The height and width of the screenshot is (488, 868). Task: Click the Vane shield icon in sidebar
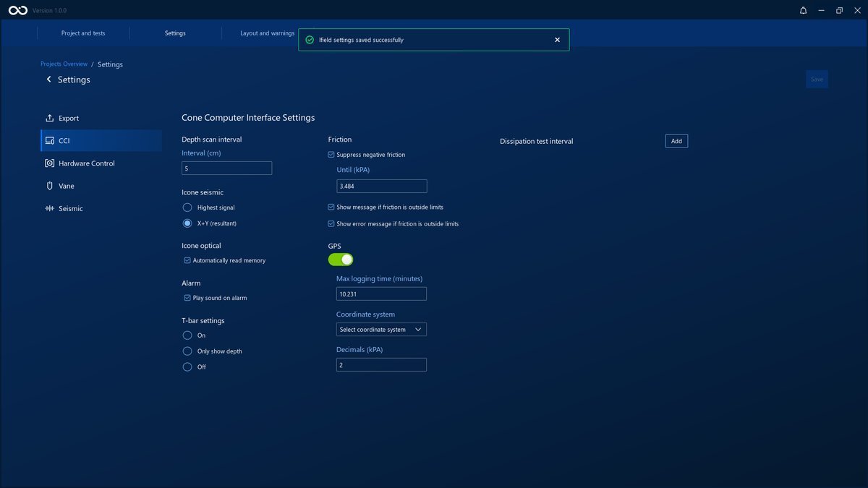(x=49, y=186)
